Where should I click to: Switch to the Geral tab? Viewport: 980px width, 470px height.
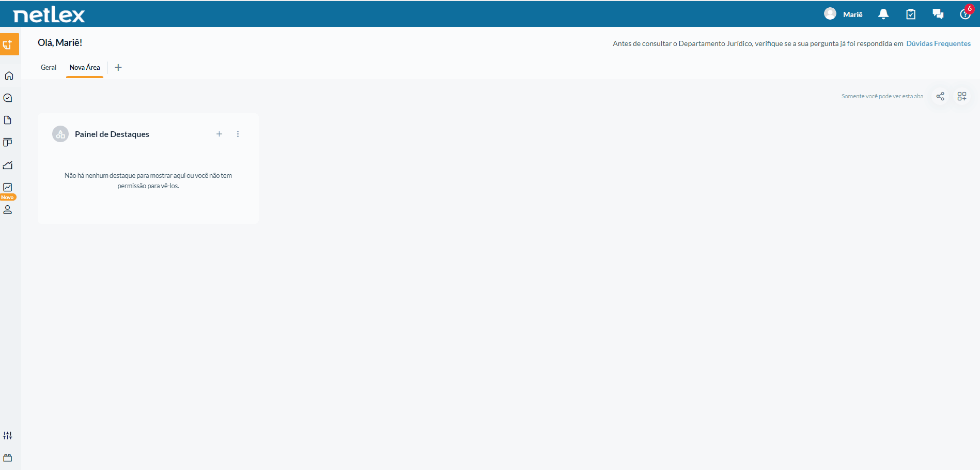49,67
